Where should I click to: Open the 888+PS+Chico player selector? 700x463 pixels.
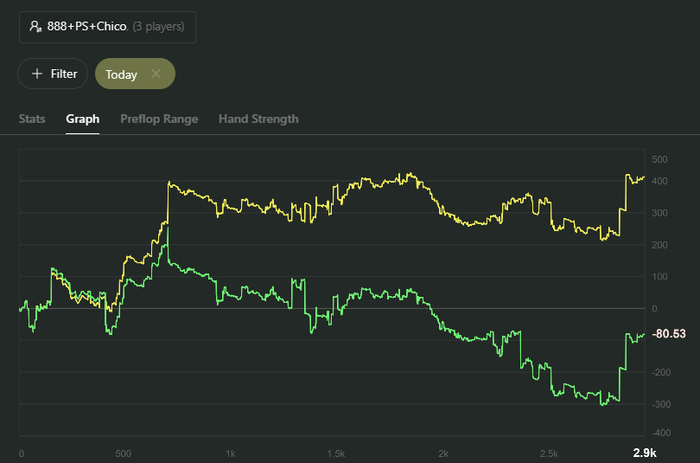click(107, 27)
